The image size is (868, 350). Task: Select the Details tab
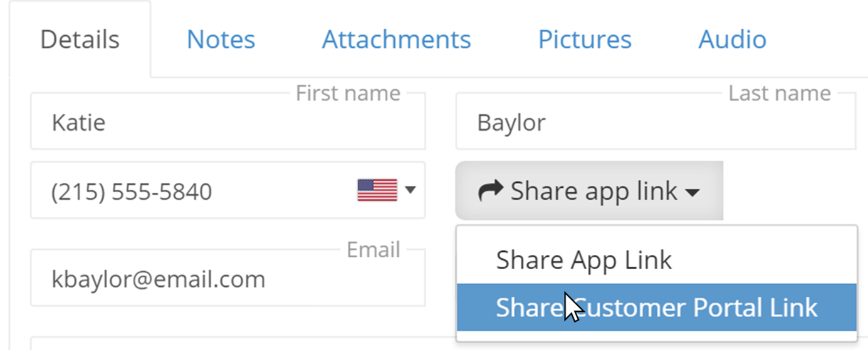(80, 39)
